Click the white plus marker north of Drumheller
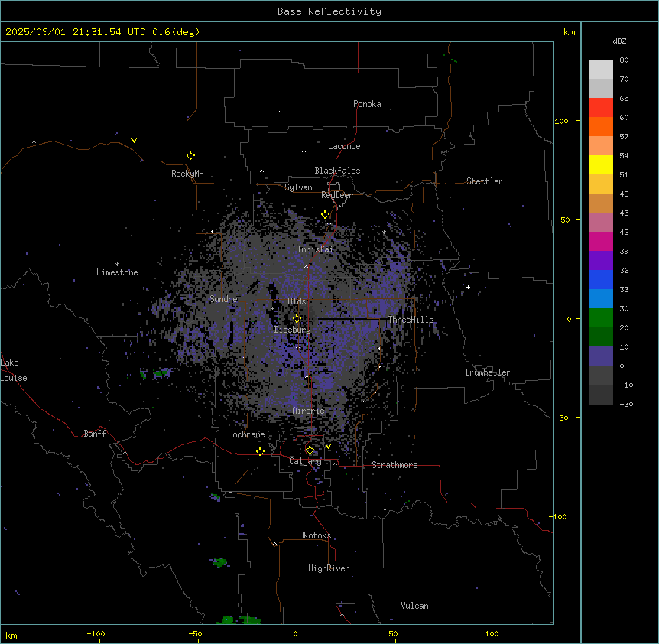This screenshot has height=644, width=659. click(468, 287)
